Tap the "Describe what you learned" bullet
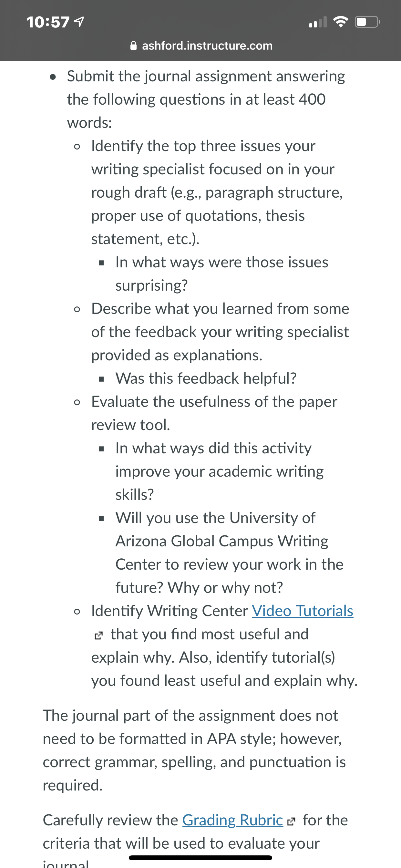This screenshot has width=401, height=868. (x=221, y=332)
